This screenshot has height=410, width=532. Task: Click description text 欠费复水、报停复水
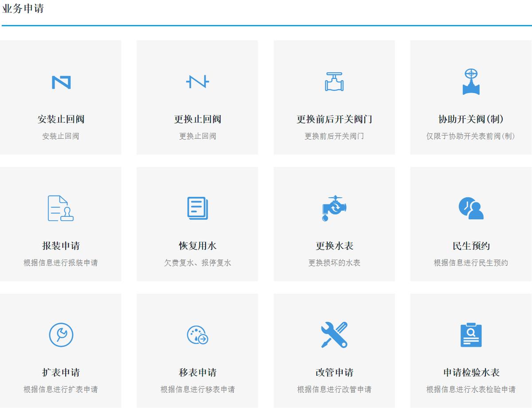(197, 263)
